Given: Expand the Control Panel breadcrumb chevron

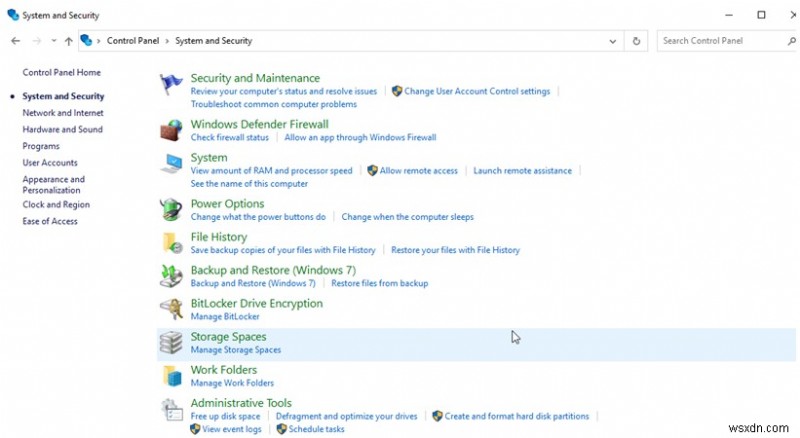Looking at the screenshot, I should click(x=165, y=41).
